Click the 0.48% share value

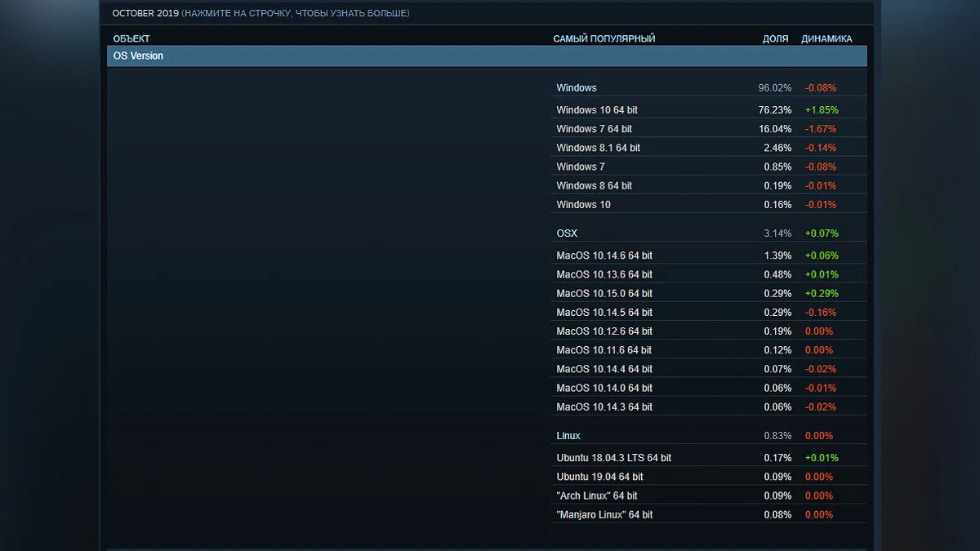(x=777, y=273)
